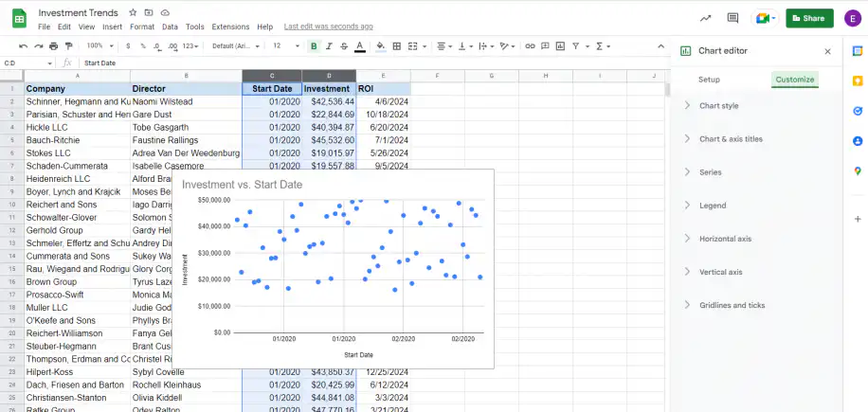
Task: Open the horizontal align dropdown
Action: [x=444, y=46]
